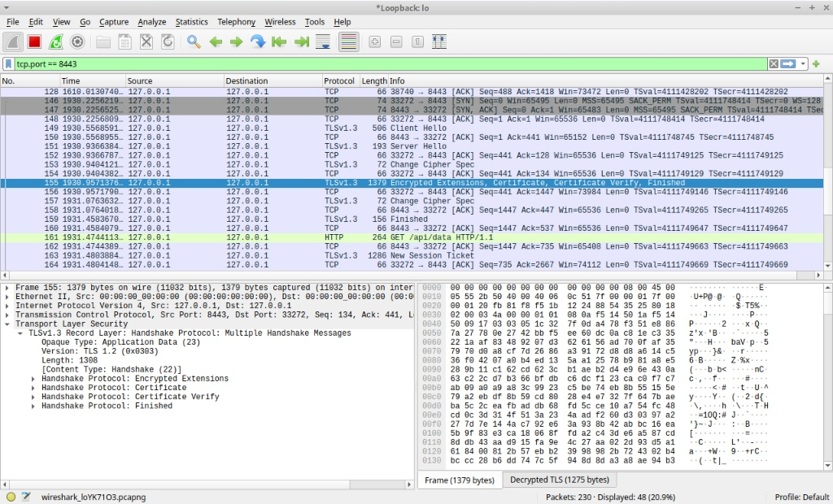The width and height of the screenshot is (833, 504).
Task: Jump to the last packet
Action: pyautogui.click(x=301, y=42)
